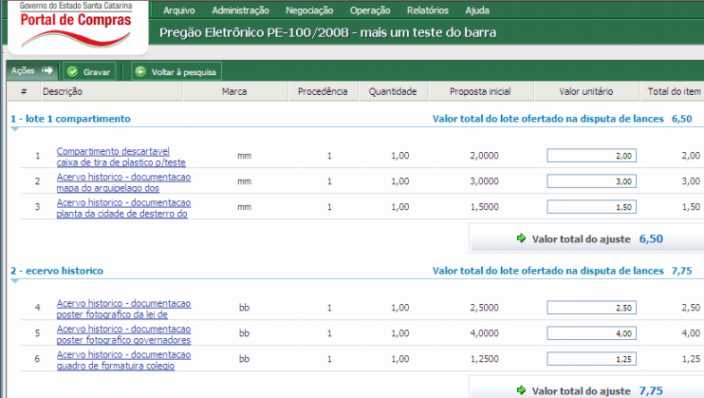
Task: Click the Pregão Eletrônico PE-100/2008 title
Action: [328, 32]
